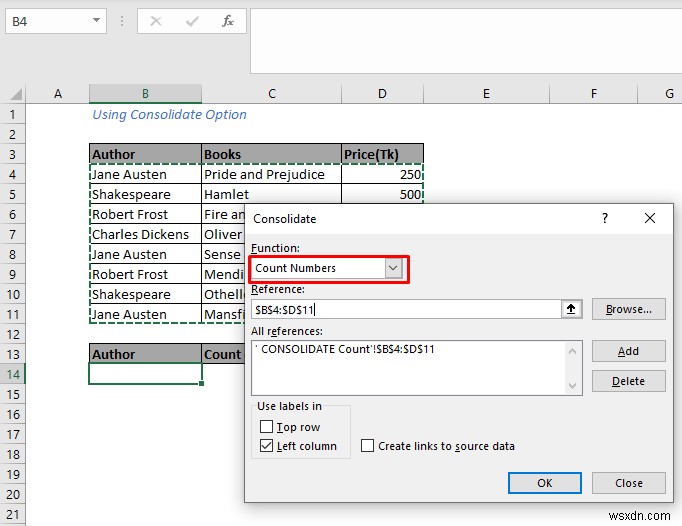Image resolution: width=682 pixels, height=526 pixels.
Task: Click the Name Box showing B4
Action: (x=47, y=21)
